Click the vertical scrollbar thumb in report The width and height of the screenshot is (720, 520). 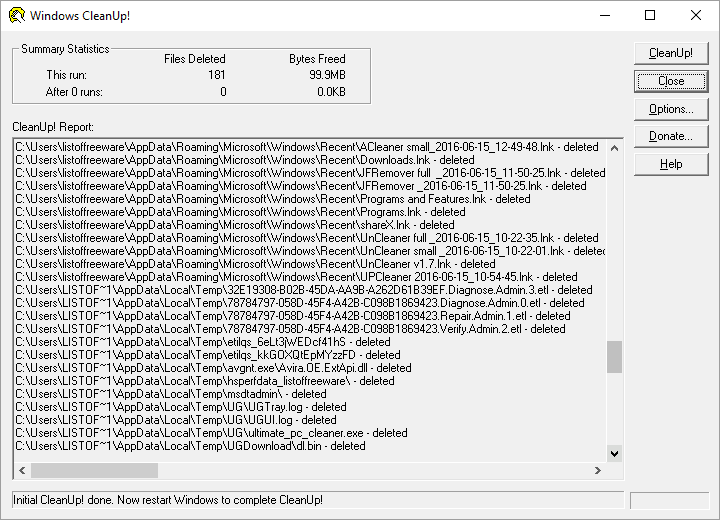click(x=614, y=356)
